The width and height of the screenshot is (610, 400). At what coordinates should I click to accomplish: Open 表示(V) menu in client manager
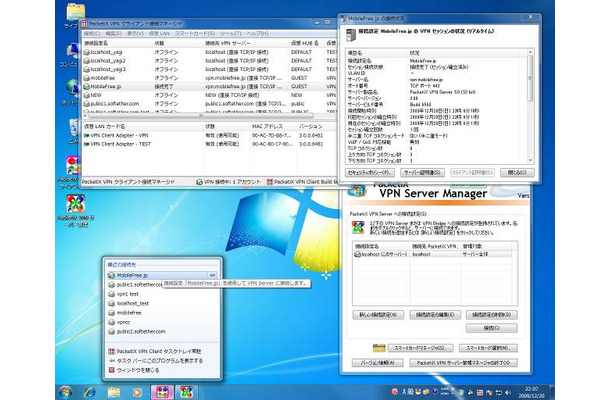pyautogui.click(x=135, y=34)
